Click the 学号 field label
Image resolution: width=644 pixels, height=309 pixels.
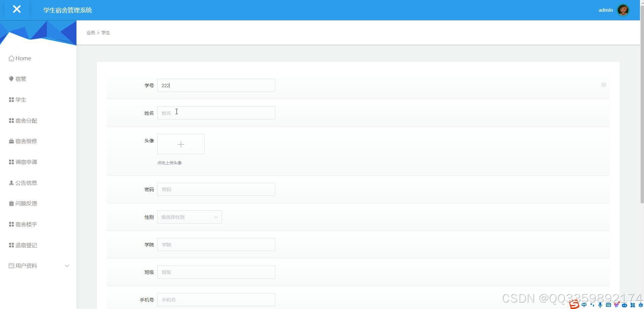coord(149,85)
